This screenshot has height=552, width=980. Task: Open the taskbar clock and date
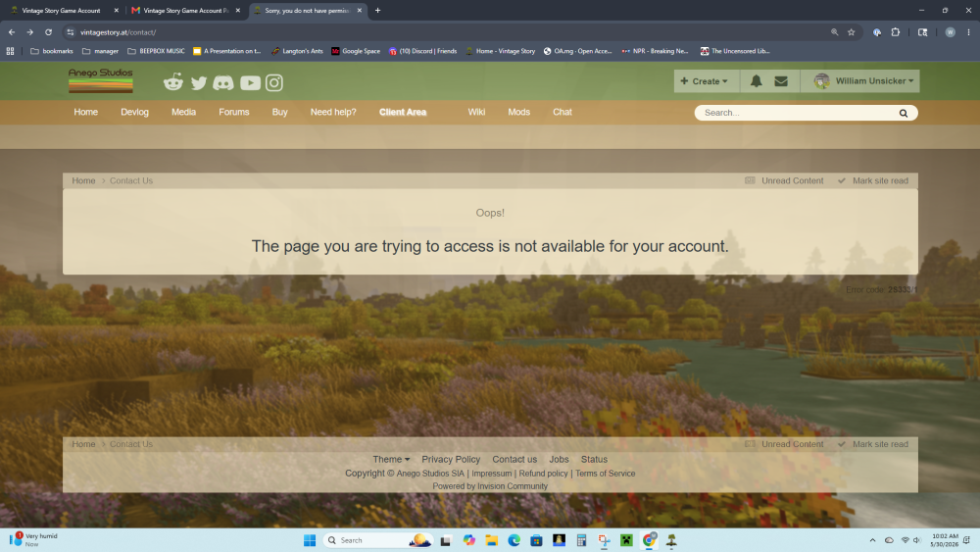tap(944, 540)
